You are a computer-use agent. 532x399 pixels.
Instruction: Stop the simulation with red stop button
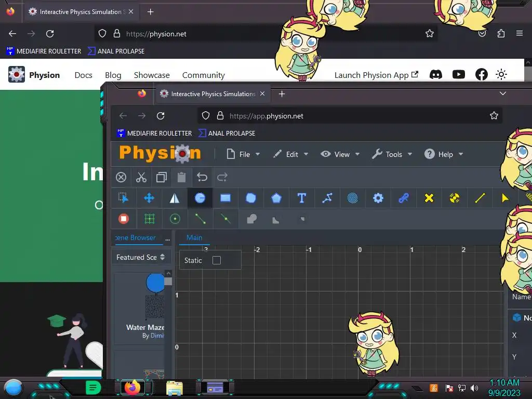[124, 219]
